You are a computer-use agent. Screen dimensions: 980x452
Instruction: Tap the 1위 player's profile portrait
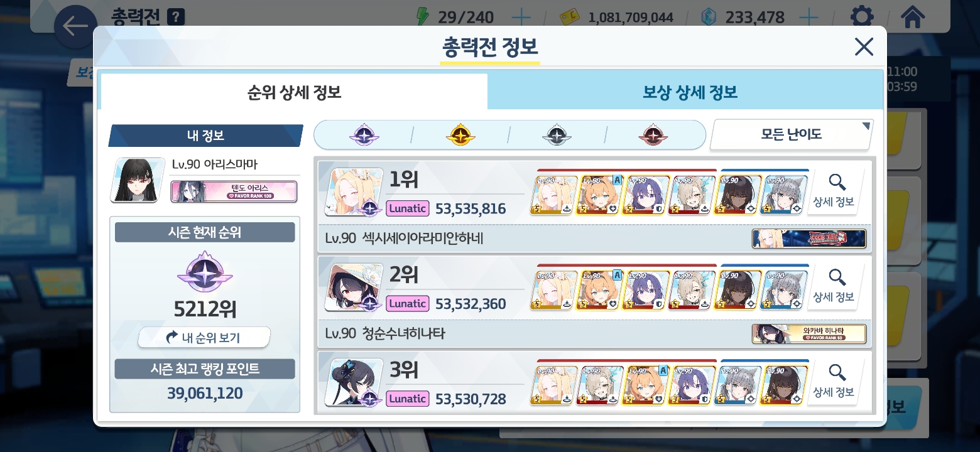[x=354, y=191]
